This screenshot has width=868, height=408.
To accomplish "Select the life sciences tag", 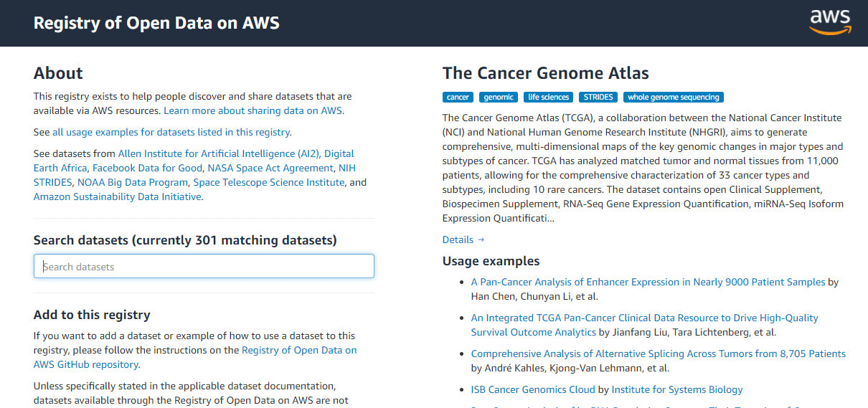I will pos(548,97).
